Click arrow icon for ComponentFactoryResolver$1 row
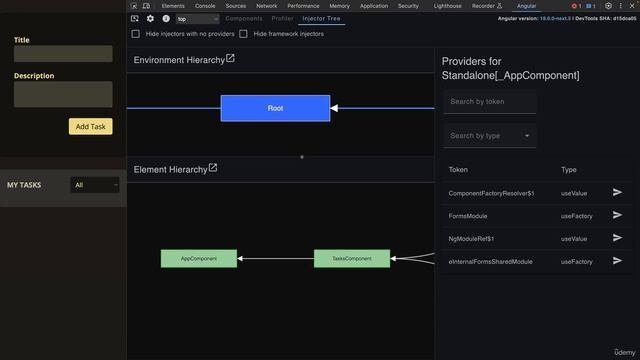The image size is (640, 360). click(x=617, y=192)
